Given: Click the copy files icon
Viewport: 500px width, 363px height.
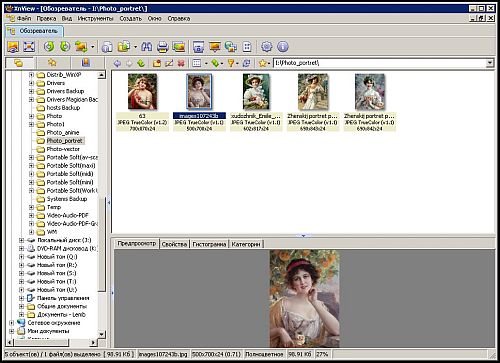Looking at the screenshot, I should click(x=124, y=47).
